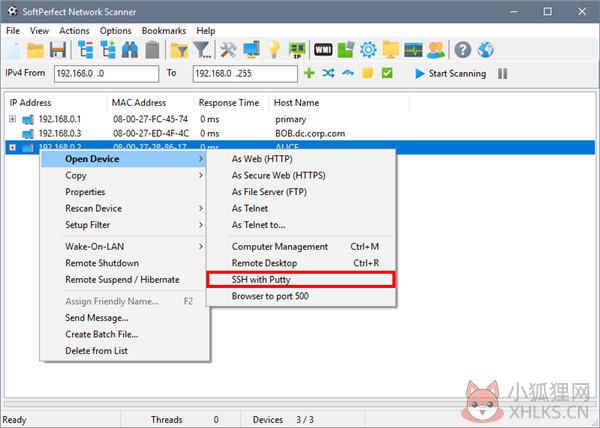Click the green blocks toolbar icon
Image resolution: width=600 pixels, height=428 pixels.
(346, 50)
